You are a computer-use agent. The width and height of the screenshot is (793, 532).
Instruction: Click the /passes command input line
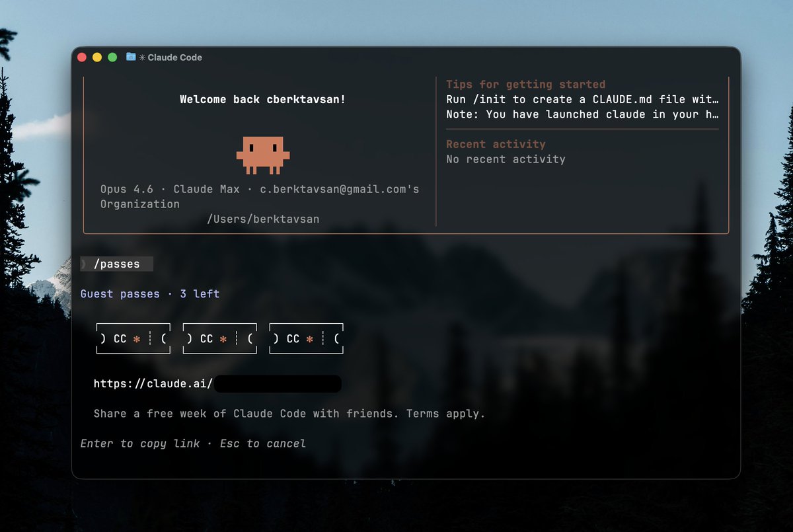click(116, 264)
